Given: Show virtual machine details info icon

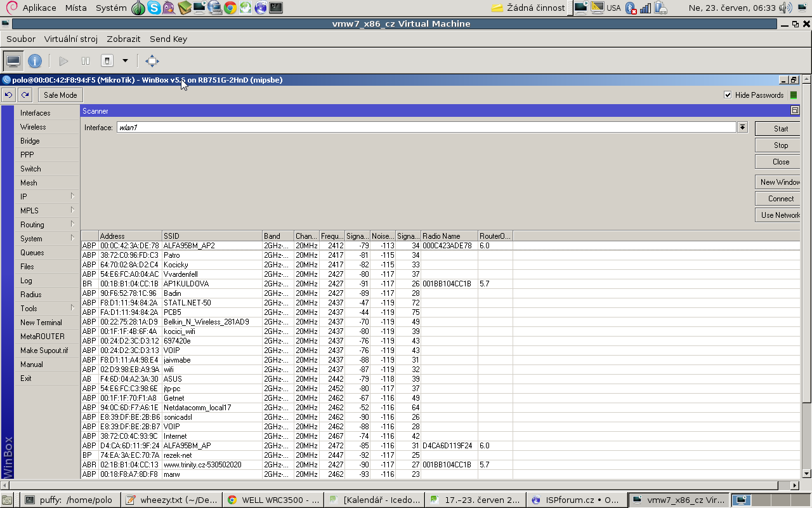Looking at the screenshot, I should (x=35, y=61).
